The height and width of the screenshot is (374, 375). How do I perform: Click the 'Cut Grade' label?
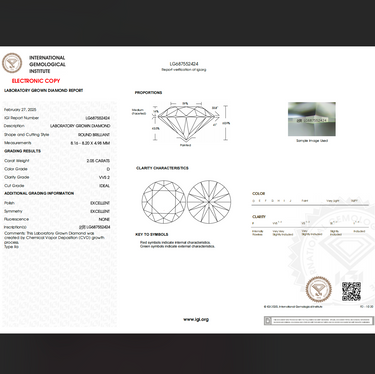pyautogui.click(x=14, y=186)
